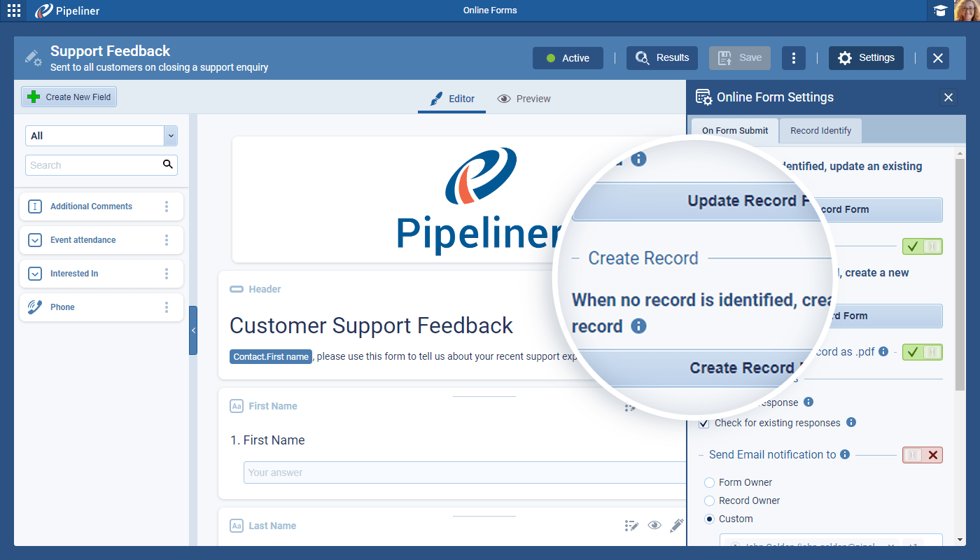Click the search magnifier icon
Screen dimensions: 980x560
coord(167,164)
